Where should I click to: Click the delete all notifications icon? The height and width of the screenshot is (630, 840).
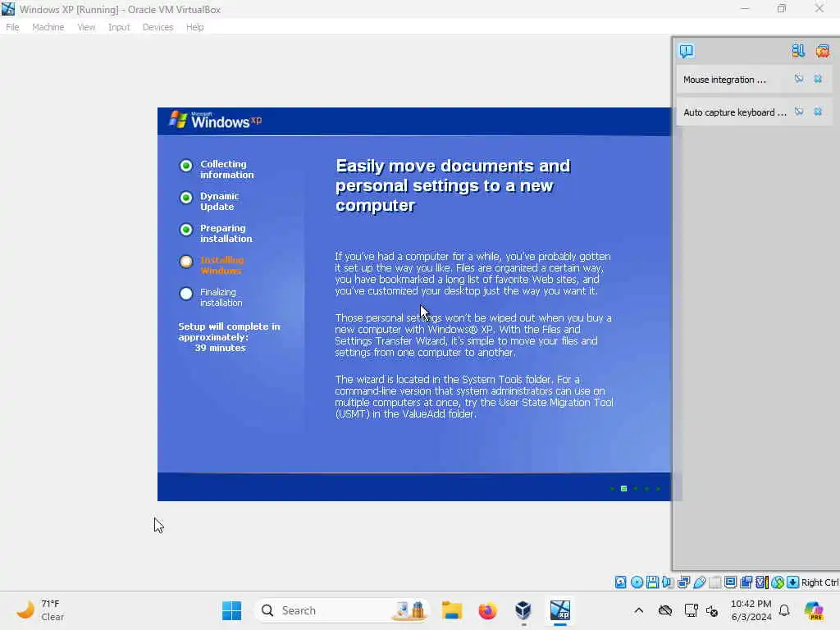click(822, 51)
